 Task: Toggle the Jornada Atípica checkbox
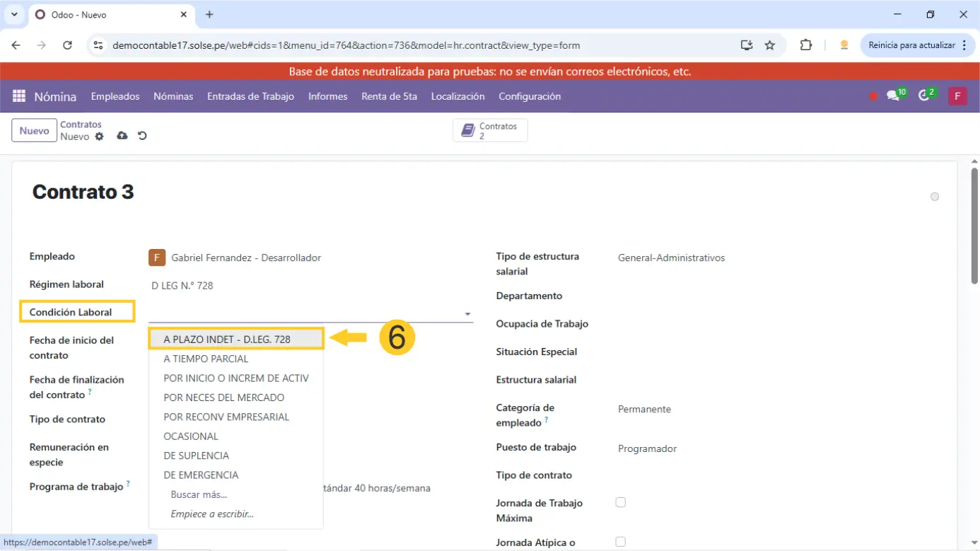point(620,542)
